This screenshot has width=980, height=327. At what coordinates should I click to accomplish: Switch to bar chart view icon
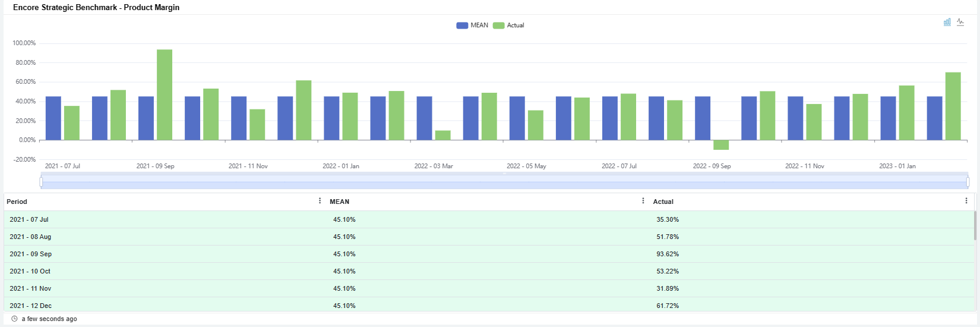(x=947, y=22)
